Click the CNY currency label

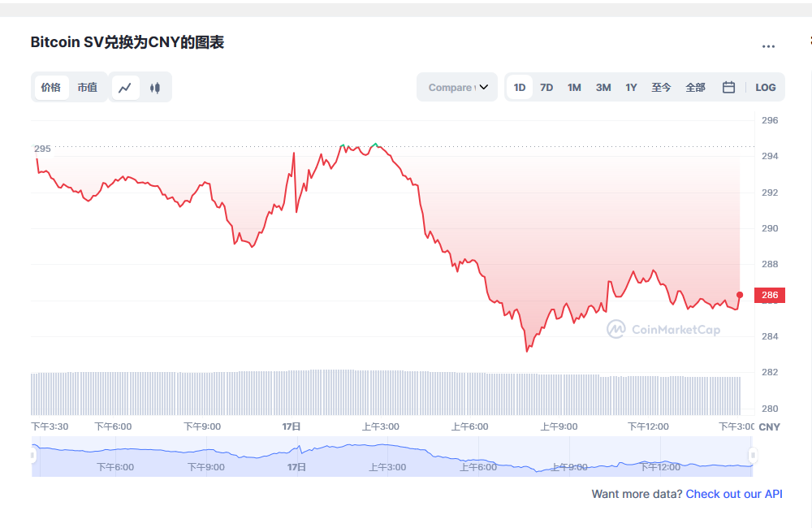(770, 427)
